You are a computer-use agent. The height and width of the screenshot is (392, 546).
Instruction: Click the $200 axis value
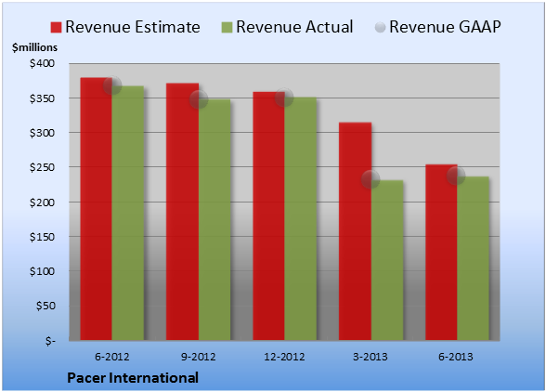(x=42, y=203)
